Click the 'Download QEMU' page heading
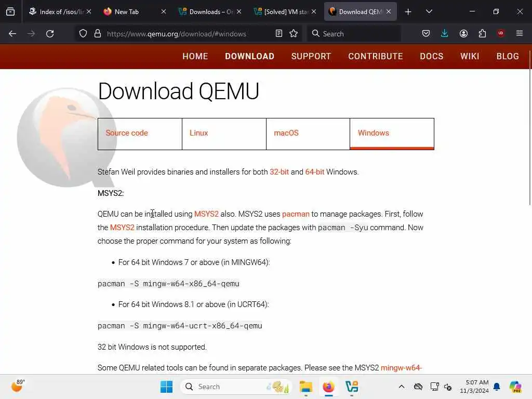Screen dimensions: 532x399 tap(179, 91)
